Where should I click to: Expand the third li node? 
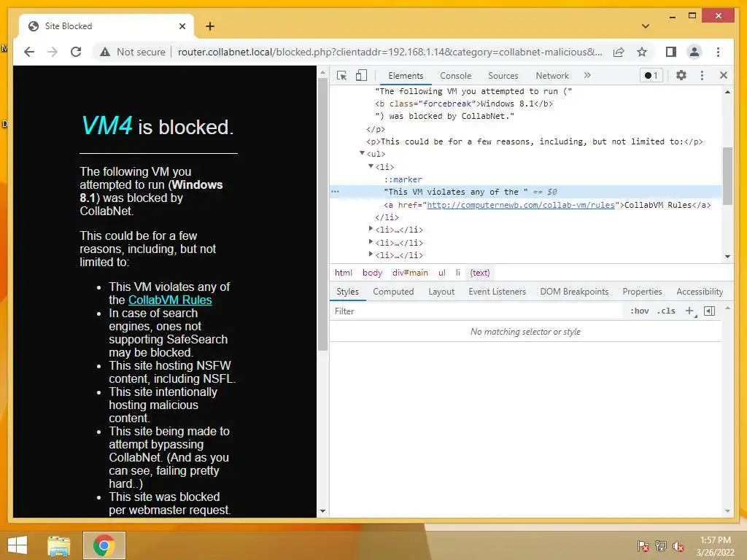click(x=371, y=242)
